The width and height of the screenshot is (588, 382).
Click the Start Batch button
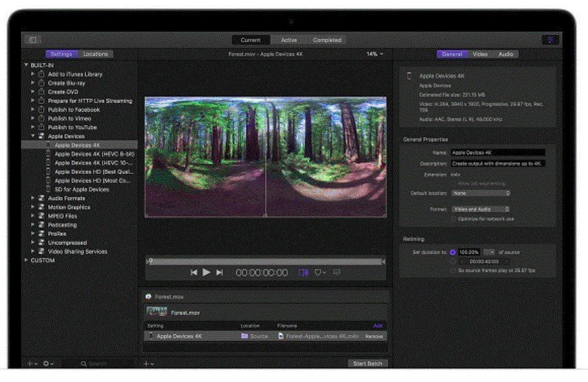tap(368, 364)
